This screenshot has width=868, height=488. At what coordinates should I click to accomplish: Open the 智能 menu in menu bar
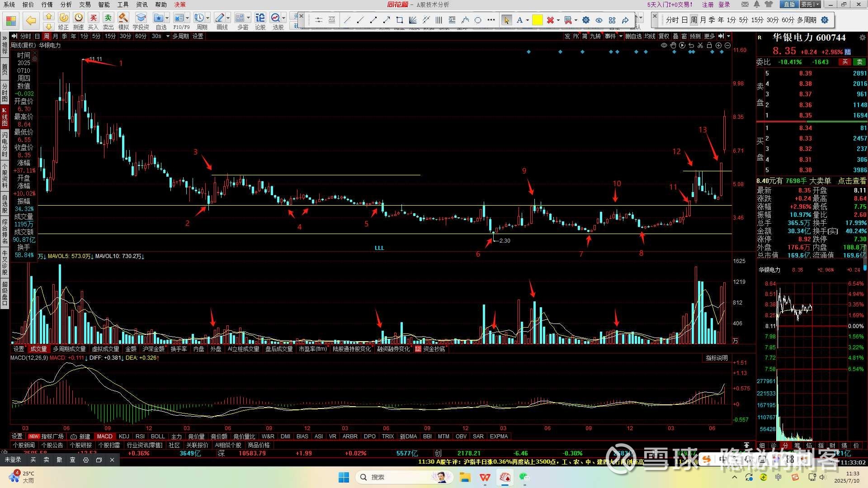tap(104, 5)
